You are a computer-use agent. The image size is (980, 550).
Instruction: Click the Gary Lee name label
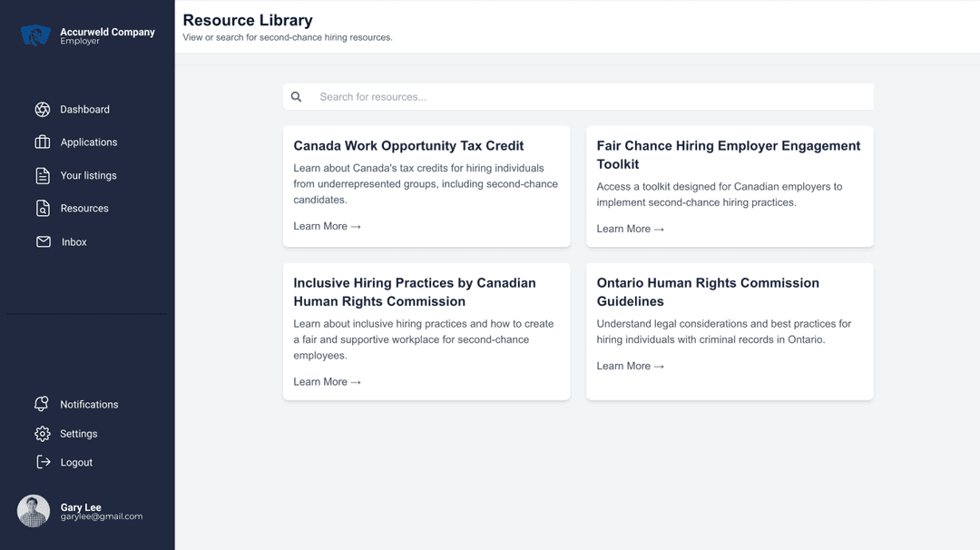(81, 507)
